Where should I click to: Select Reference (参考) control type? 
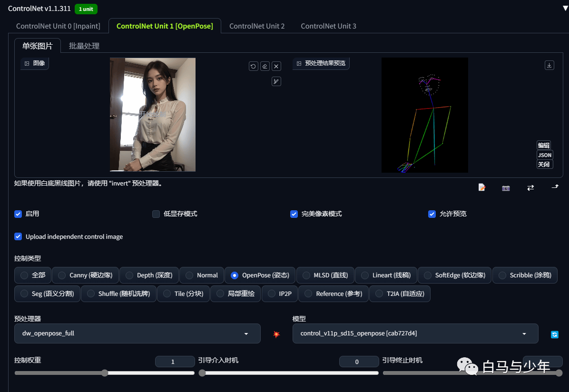333,294
